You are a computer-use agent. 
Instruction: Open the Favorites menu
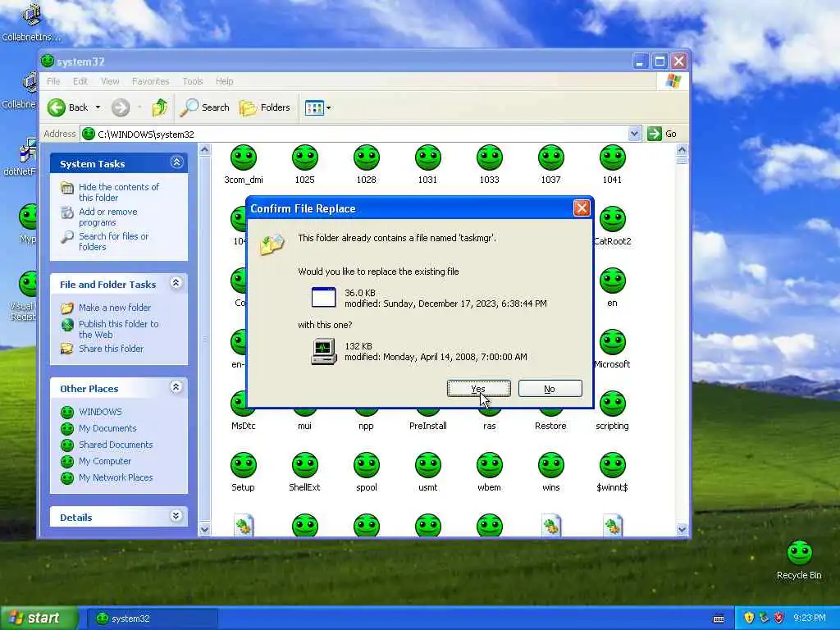point(151,81)
